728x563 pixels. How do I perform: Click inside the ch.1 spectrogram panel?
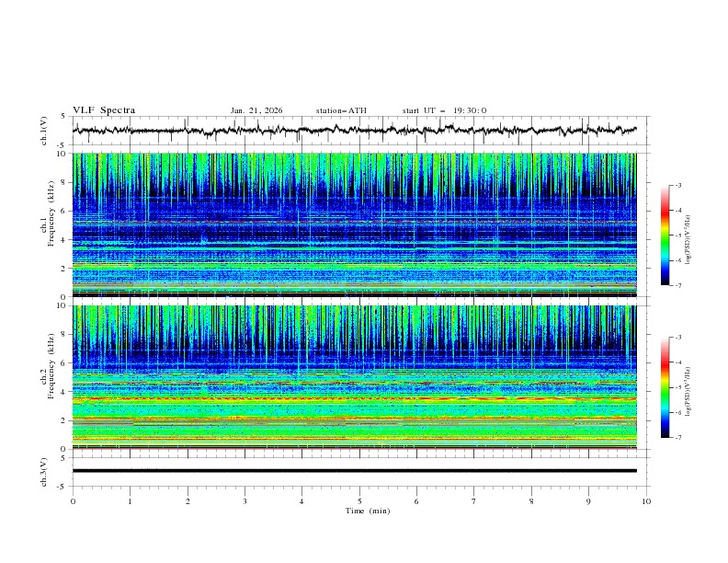click(355, 224)
